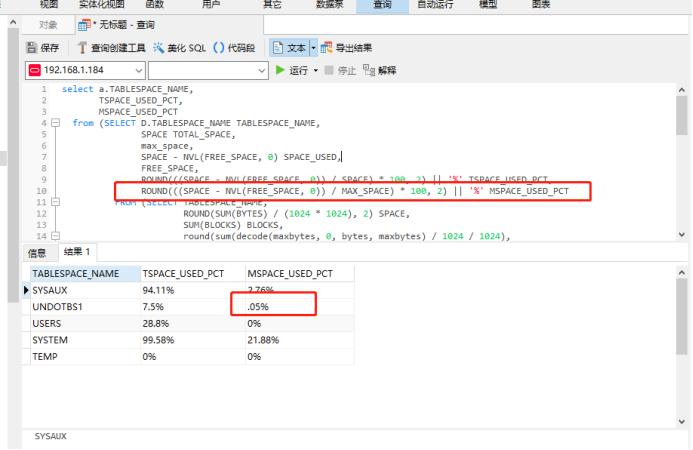Click the Query (查询) ribbon item
The height and width of the screenshot is (450, 693).
click(382, 5)
